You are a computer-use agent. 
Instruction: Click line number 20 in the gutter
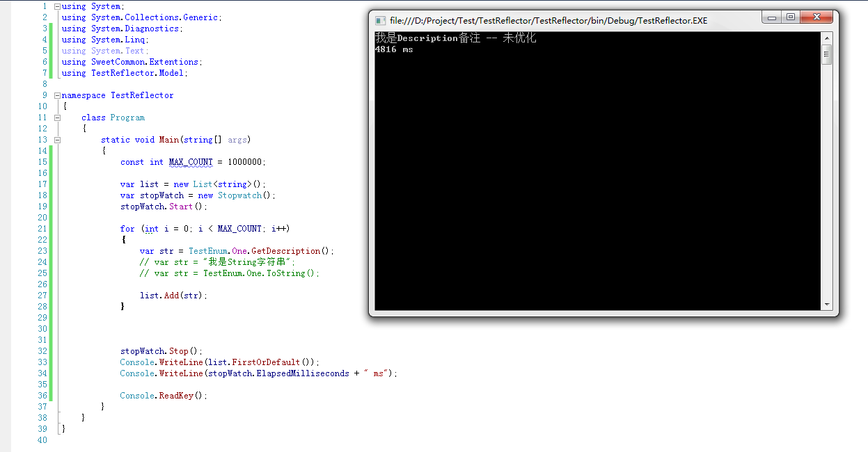point(42,218)
